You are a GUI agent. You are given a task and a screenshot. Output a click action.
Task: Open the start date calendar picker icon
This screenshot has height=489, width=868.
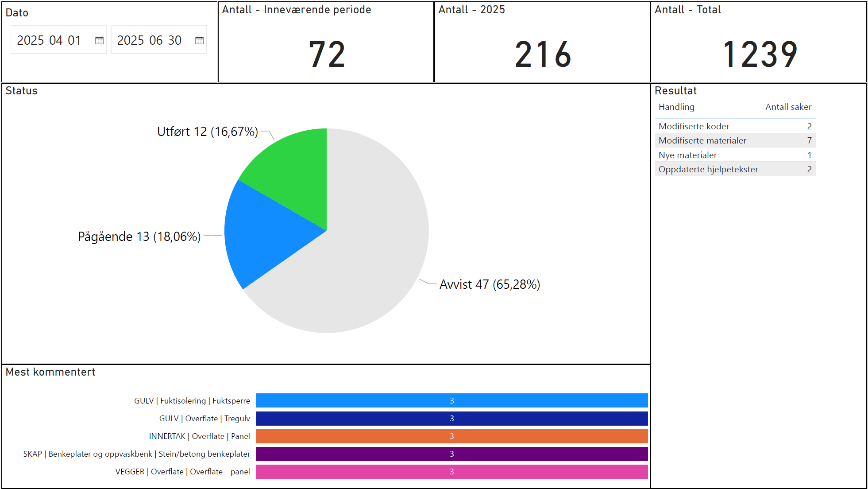99,40
